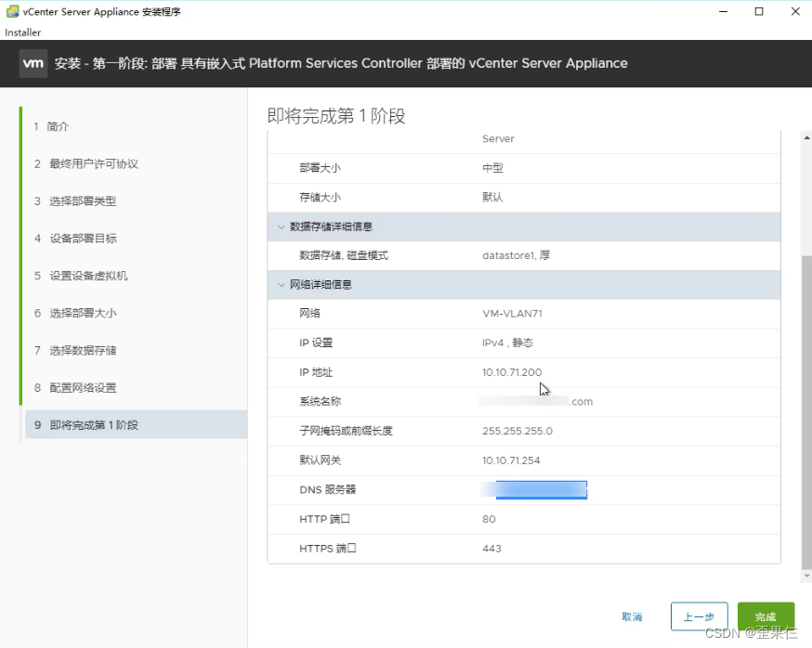Image resolution: width=812 pixels, height=648 pixels.
Task: Go to step 5 设置设备虚拟机
Action: 81,276
